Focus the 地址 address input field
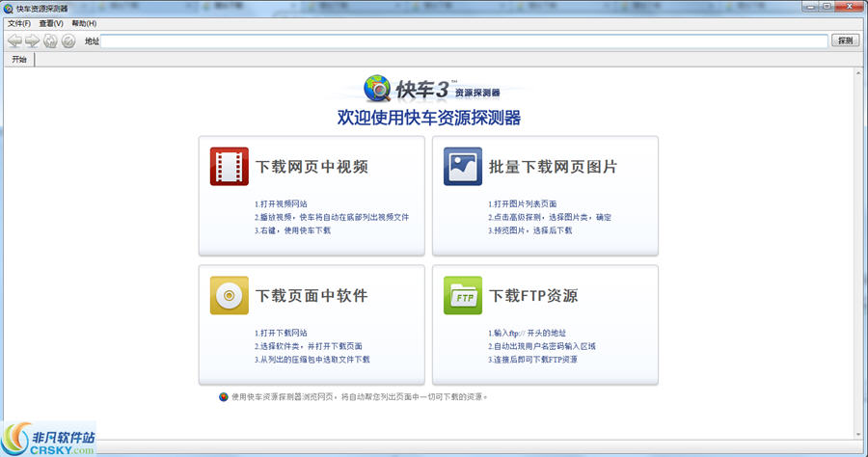This screenshot has width=868, height=457. 464,40
